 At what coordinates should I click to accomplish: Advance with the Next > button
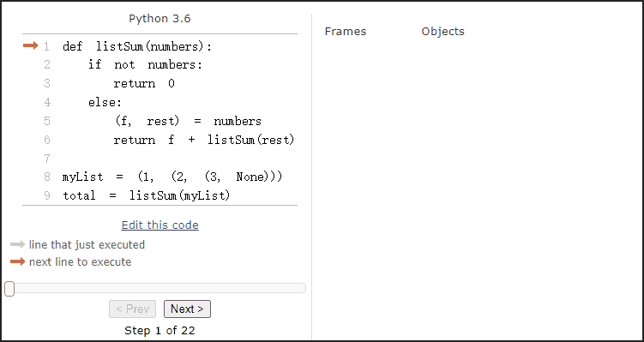click(x=187, y=309)
